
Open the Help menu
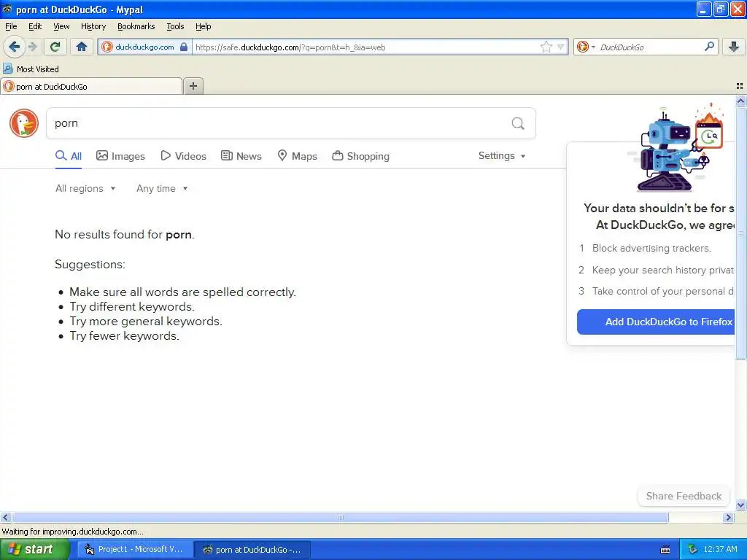click(204, 26)
